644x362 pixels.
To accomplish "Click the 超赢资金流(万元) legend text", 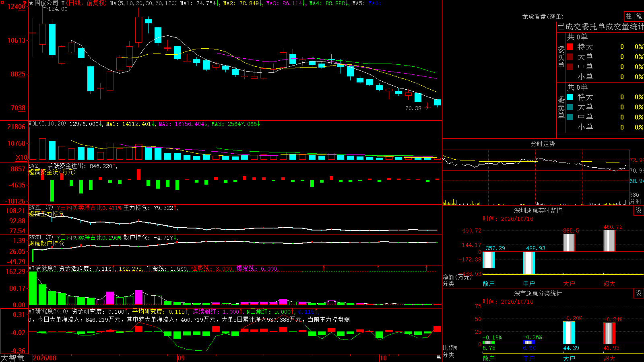I will tap(52, 172).
